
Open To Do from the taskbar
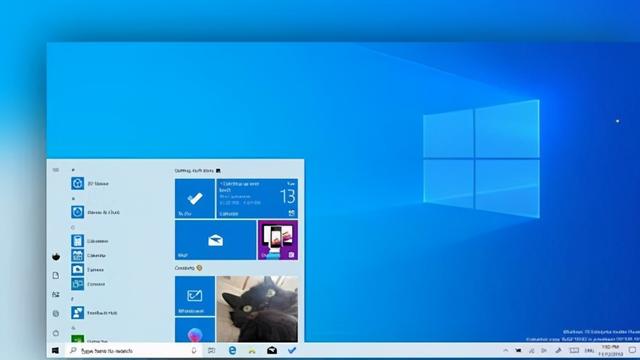point(292,350)
